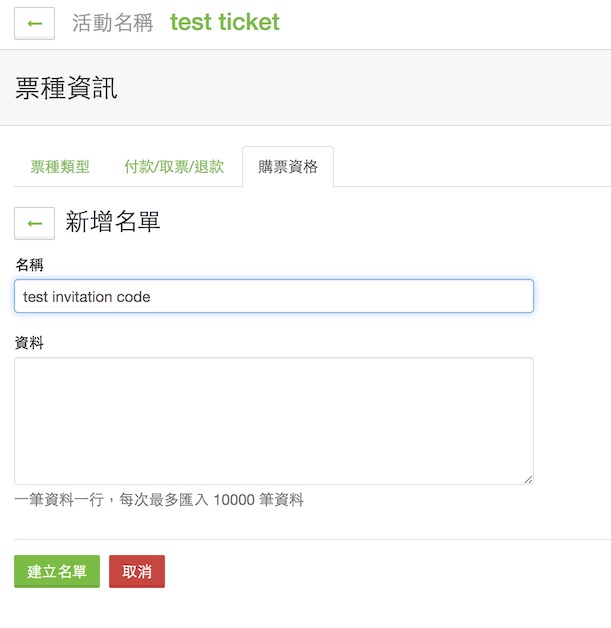This screenshot has width=611, height=628.
Task: Switch to the 票種類型 tab
Action: coord(60,167)
